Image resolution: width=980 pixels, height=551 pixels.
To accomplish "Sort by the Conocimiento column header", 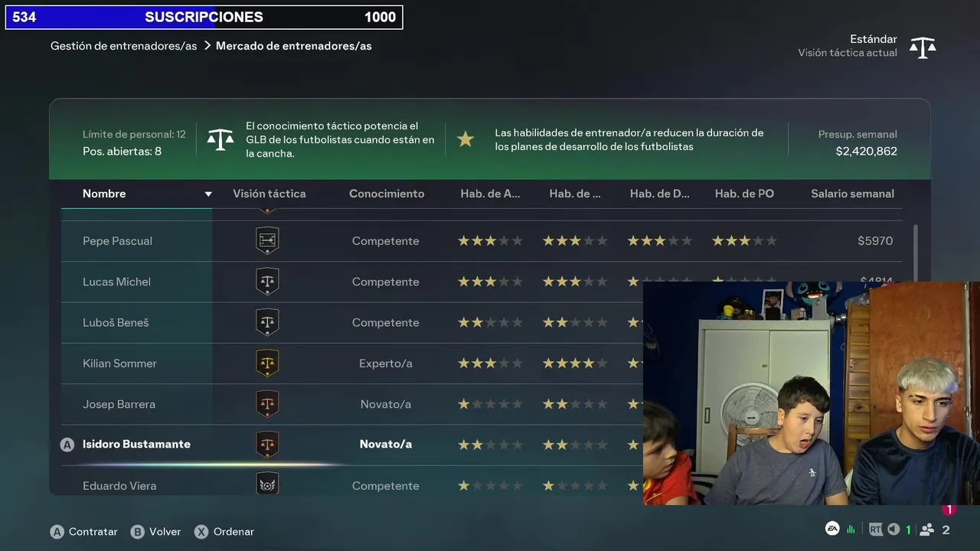I will (x=387, y=194).
